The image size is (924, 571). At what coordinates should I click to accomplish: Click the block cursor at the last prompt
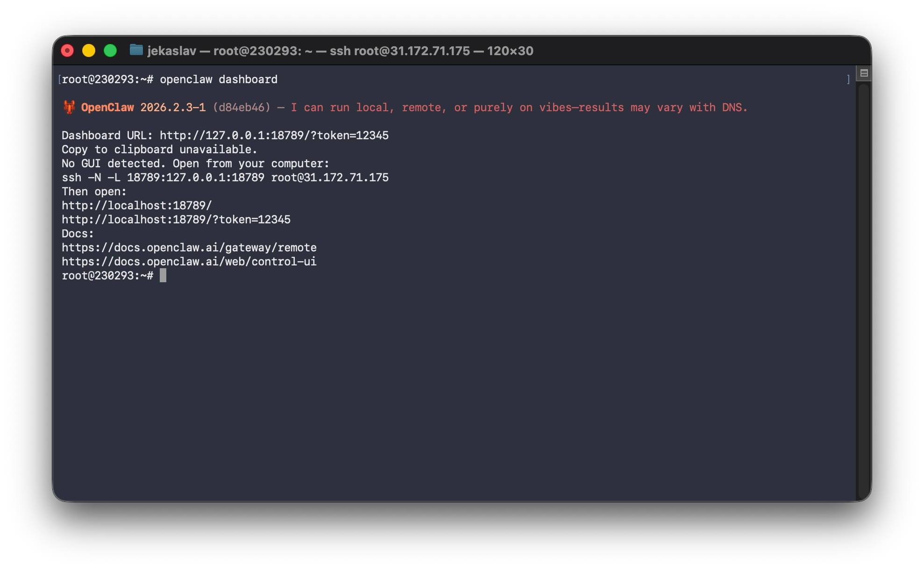(x=163, y=276)
